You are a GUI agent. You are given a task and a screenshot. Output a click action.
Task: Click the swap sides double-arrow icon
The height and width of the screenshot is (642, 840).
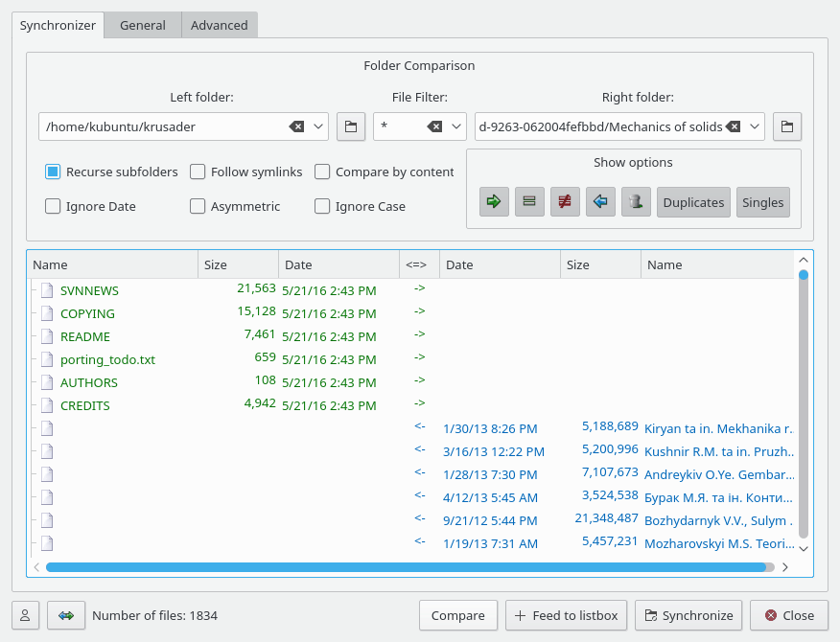pos(66,615)
